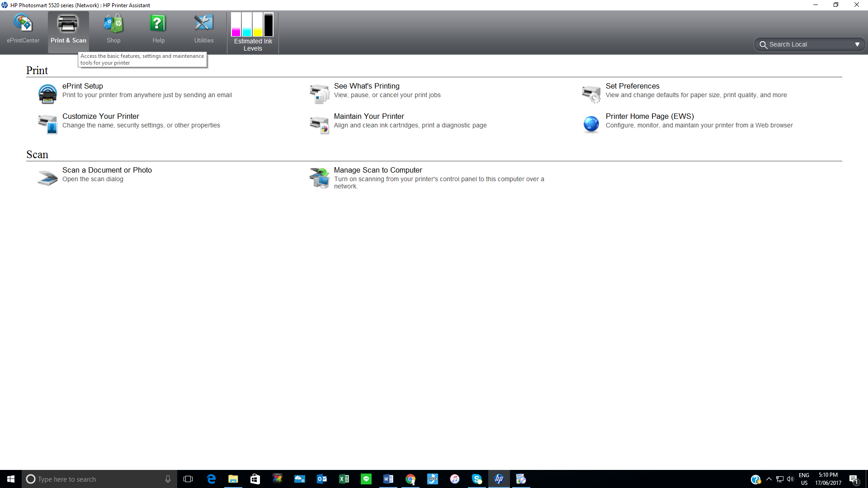Viewport: 868px width, 488px height.
Task: Expand the Search Local dropdown arrow
Action: tap(857, 44)
